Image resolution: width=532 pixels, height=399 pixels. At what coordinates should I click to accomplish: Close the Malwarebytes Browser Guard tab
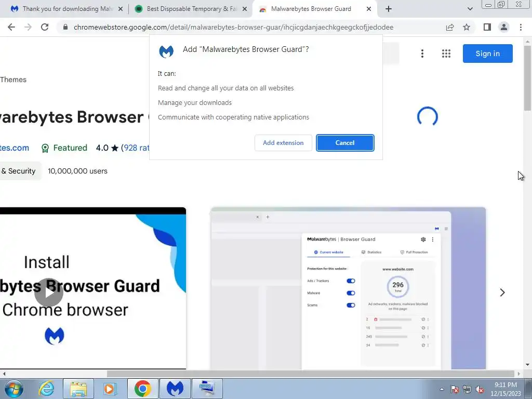click(369, 9)
